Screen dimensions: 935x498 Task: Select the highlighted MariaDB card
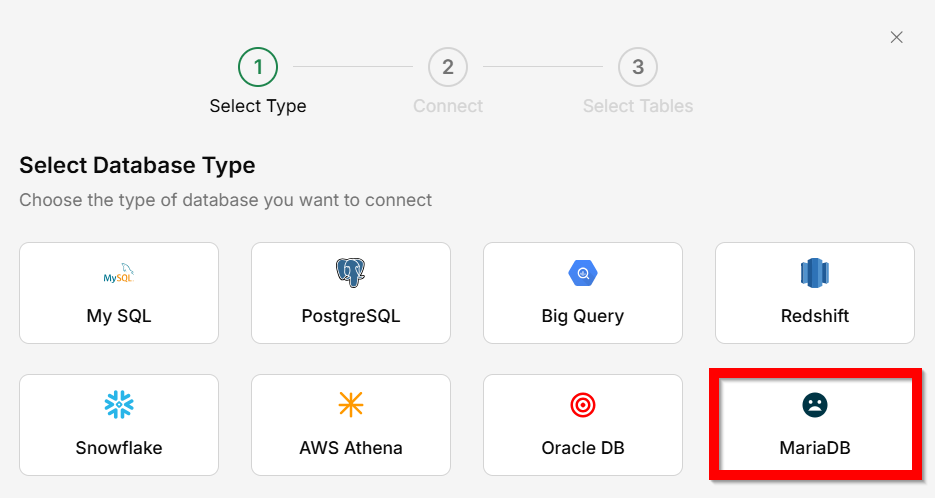coord(814,424)
